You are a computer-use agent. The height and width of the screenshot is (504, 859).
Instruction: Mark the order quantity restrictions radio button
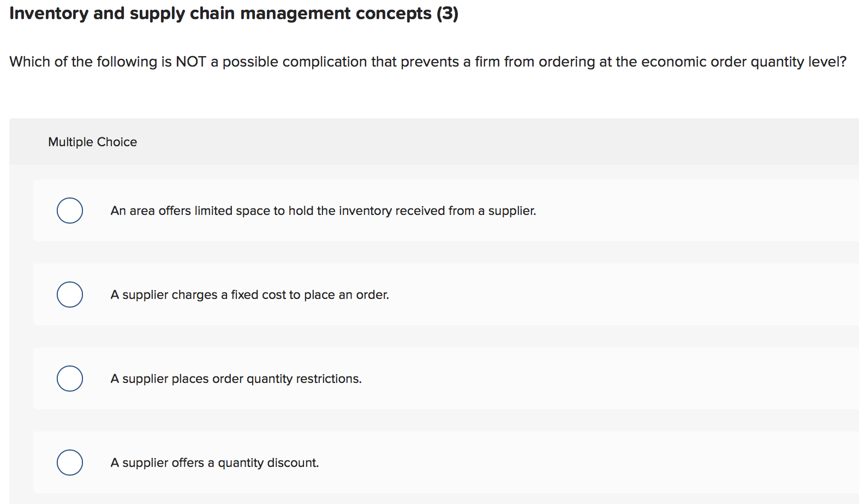[69, 378]
